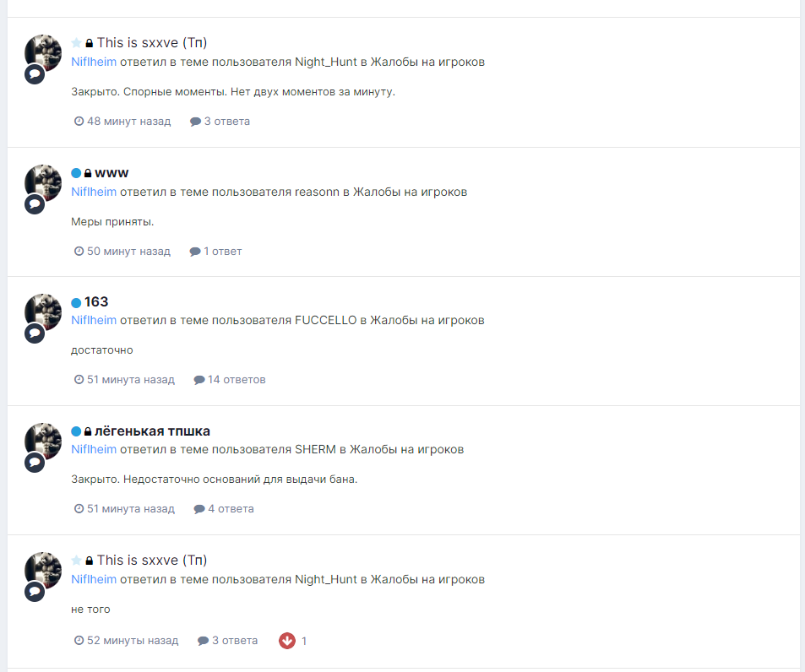
Task: Open the topic 'лёгенькая тпшка'
Action: (x=152, y=431)
